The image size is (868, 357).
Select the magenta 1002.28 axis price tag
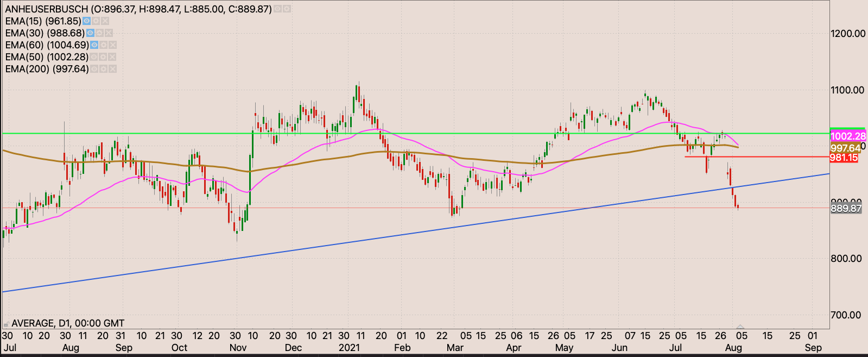tap(847, 136)
